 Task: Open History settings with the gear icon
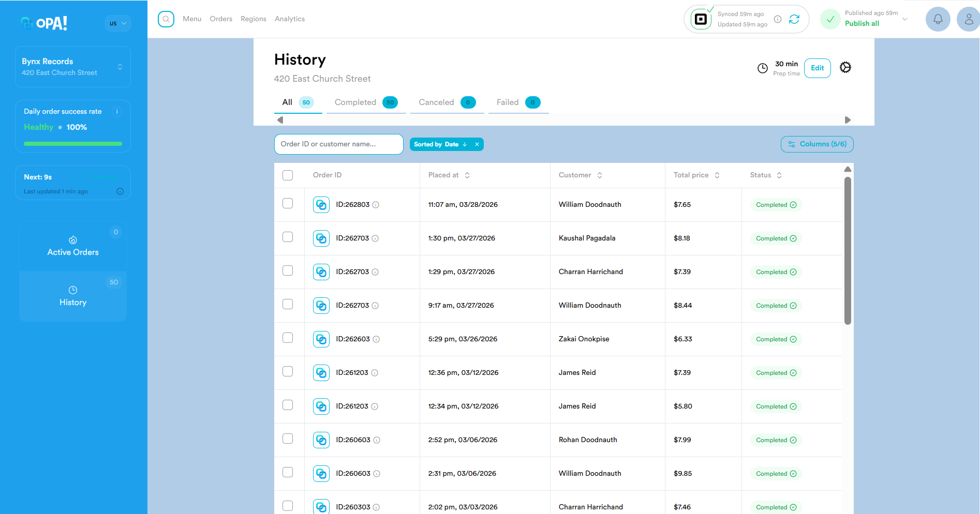pos(845,67)
